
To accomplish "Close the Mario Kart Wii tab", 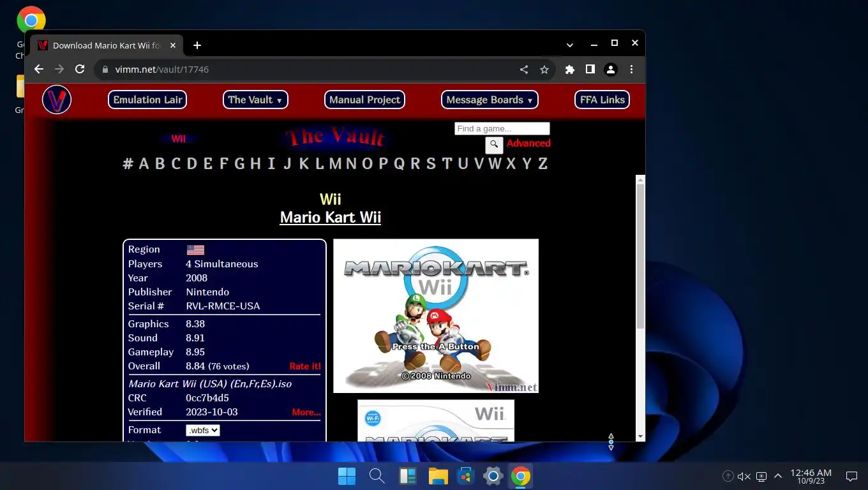I will (172, 45).
